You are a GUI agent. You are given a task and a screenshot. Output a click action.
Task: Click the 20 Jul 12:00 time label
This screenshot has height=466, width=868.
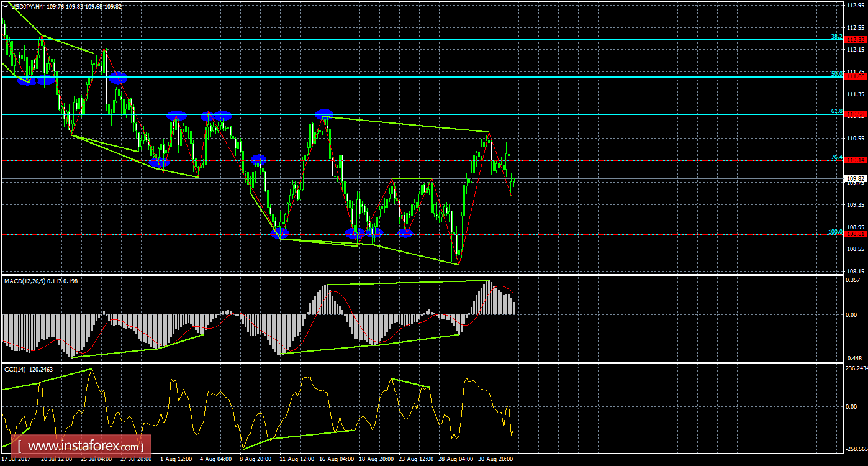pyautogui.click(x=55, y=459)
